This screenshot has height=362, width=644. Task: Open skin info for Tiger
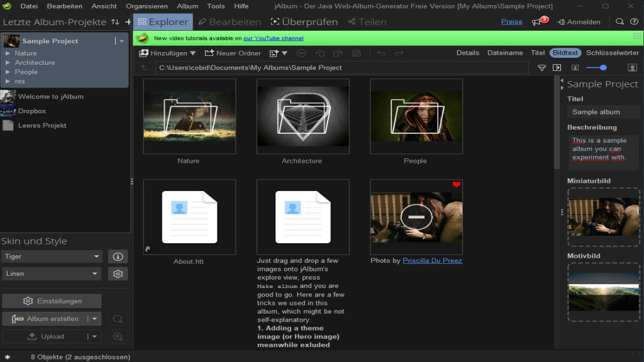click(118, 256)
